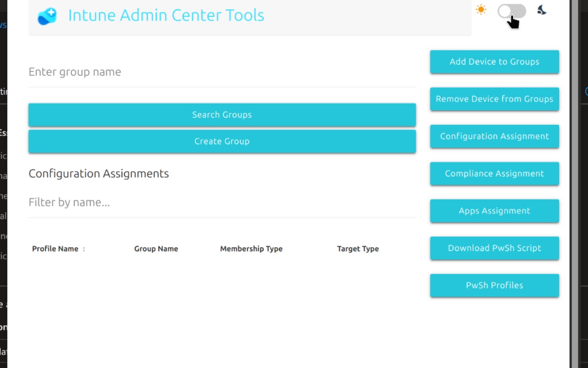Viewport: 588px width, 368px height.
Task: Click the Intune Admin Center Tools logo icon
Action: tap(47, 16)
